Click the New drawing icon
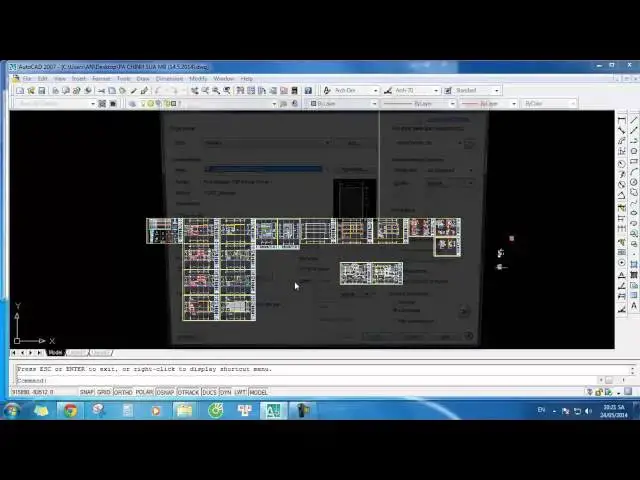The width and height of the screenshot is (640, 480). click(x=20, y=91)
